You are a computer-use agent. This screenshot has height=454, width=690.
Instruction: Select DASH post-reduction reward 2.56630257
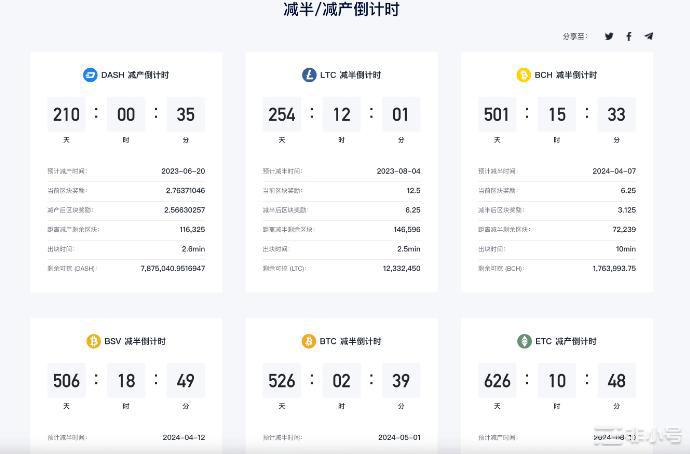point(184,210)
